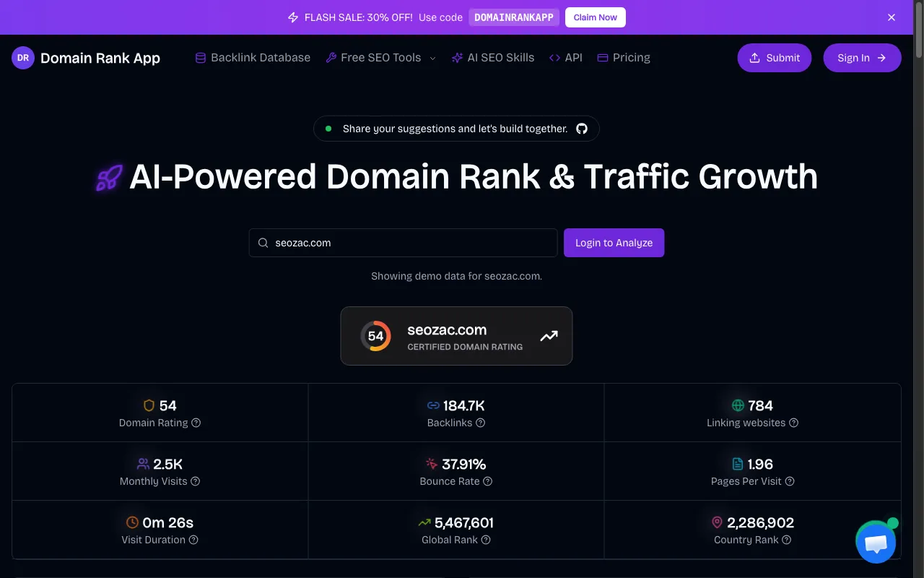Screen dimensions: 924x578
Task: Click the 0m 26s visit duration value
Action: coord(168,522)
